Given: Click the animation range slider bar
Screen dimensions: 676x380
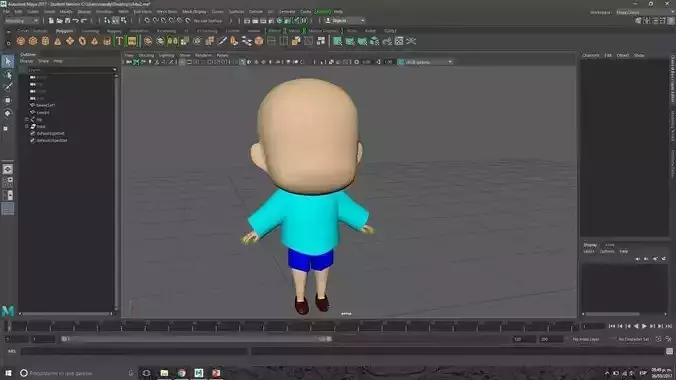Looking at the screenshot, I should click(x=197, y=339).
